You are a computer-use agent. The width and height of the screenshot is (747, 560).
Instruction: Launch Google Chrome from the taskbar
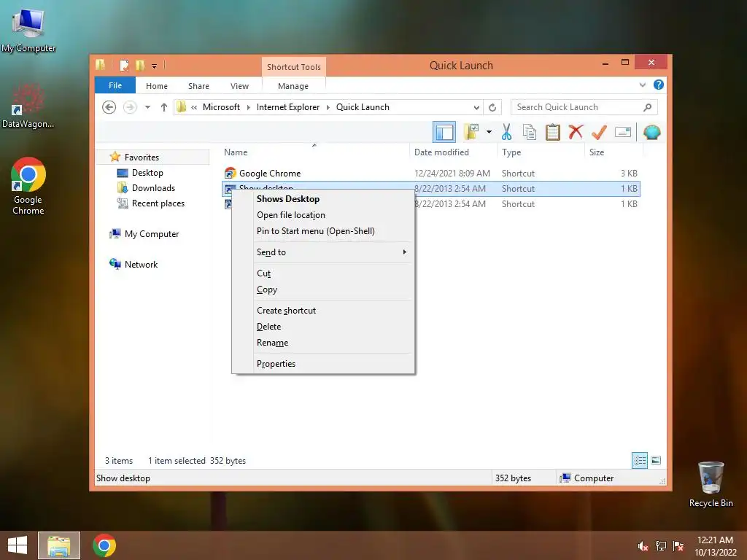(x=104, y=545)
